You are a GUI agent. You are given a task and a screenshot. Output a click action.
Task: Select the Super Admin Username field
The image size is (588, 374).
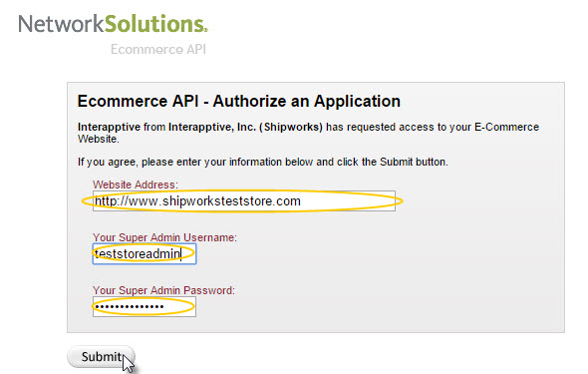[145, 254]
